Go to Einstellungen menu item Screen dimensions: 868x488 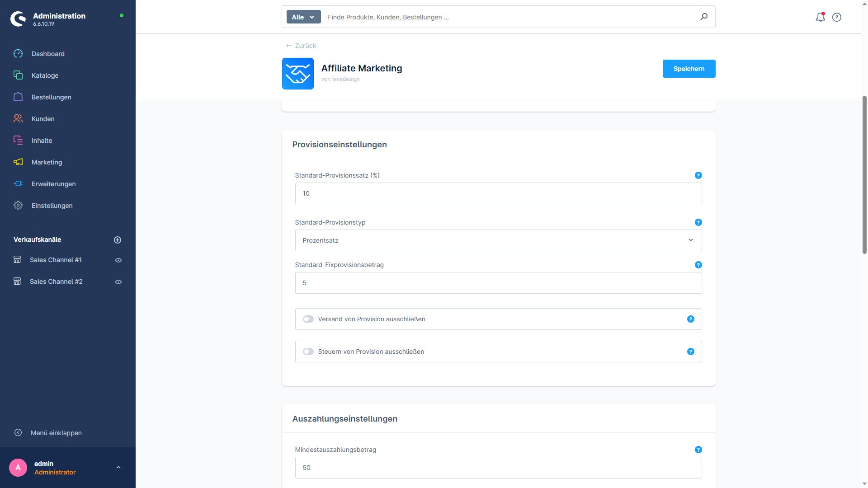coord(52,206)
